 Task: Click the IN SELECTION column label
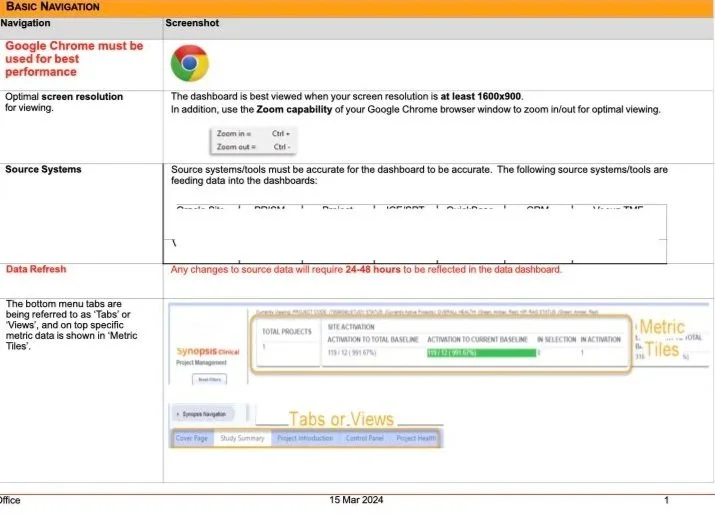pyautogui.click(x=556, y=339)
